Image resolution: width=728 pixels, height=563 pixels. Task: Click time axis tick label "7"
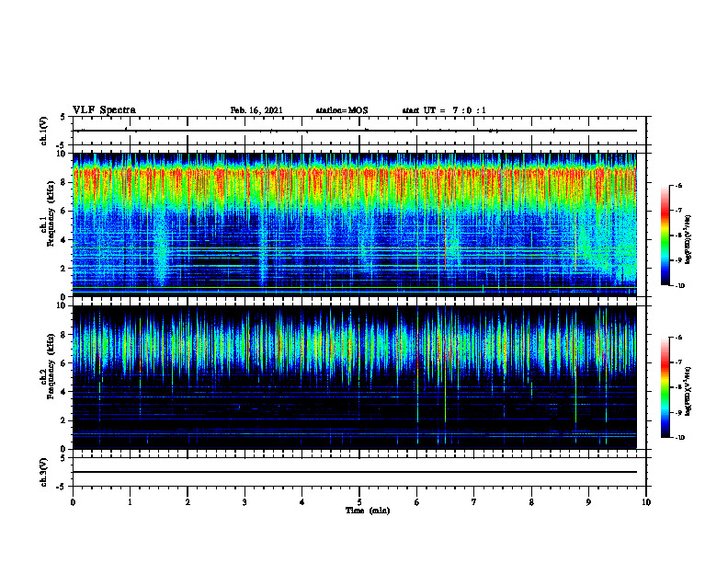tap(474, 502)
